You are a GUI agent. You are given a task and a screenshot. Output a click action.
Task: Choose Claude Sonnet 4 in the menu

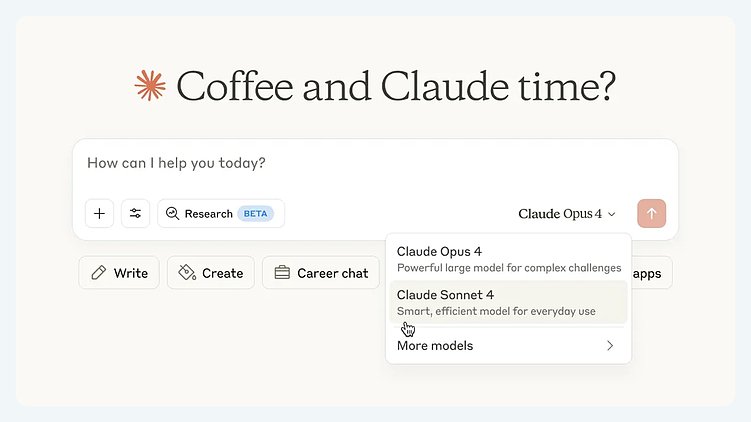[507, 302]
